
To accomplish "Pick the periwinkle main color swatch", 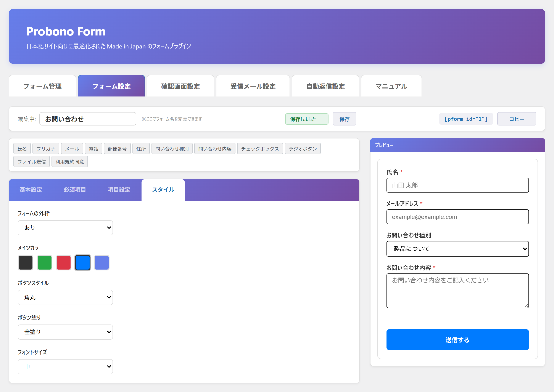I will pyautogui.click(x=102, y=263).
